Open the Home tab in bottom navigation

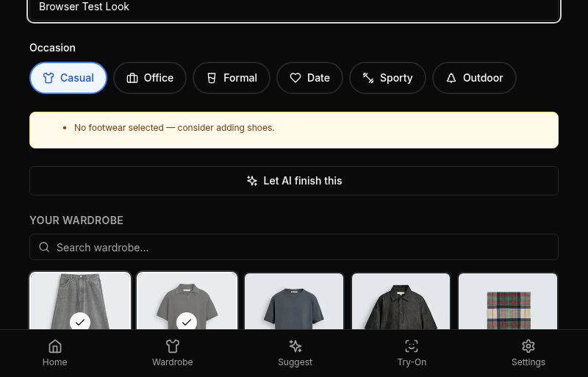(54, 353)
